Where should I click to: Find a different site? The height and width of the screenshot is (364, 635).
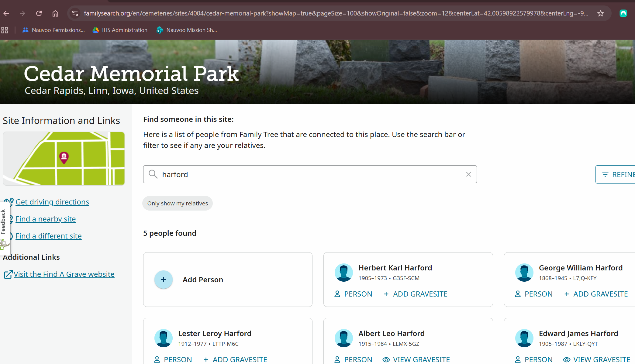point(49,236)
